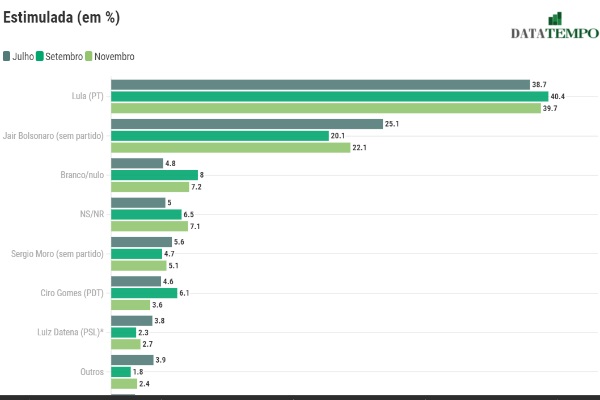Click the Novembro light green swatch
Screen dimensions: 600x400
point(89,57)
